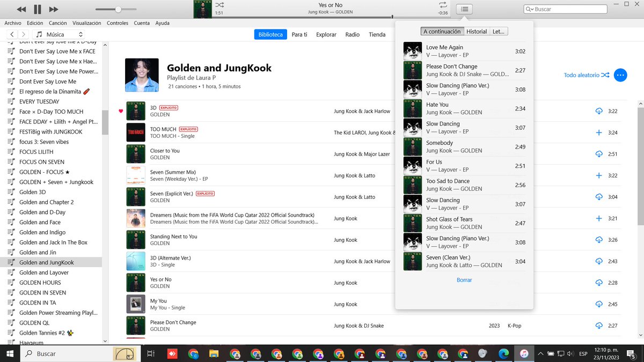
Task: Switch to the Biblioteca tab
Action: 270,34
